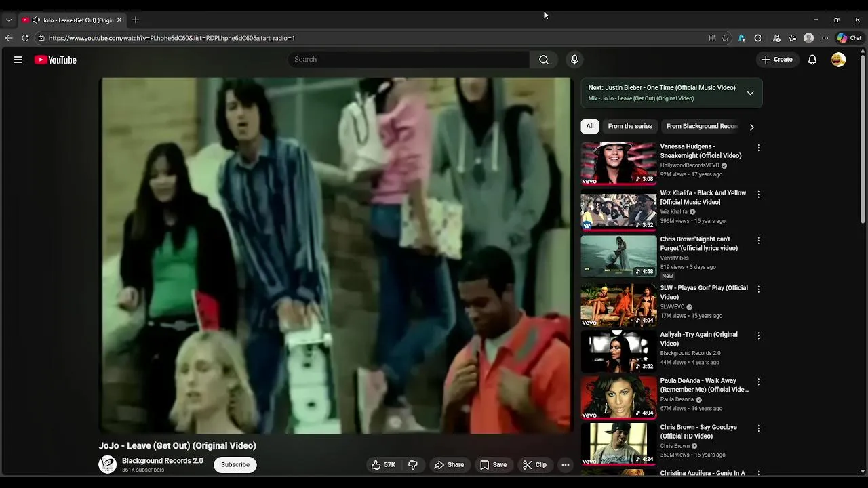The height and width of the screenshot is (488, 868).
Task: Open the Create button
Action: click(777, 60)
